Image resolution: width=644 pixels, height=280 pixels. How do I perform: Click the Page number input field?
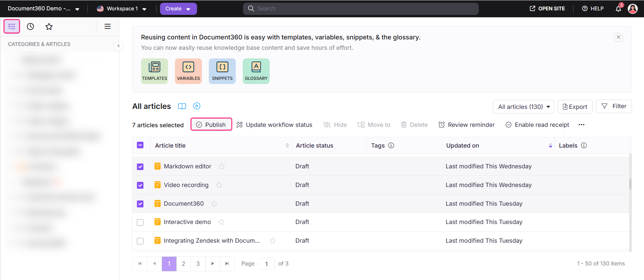point(267,264)
